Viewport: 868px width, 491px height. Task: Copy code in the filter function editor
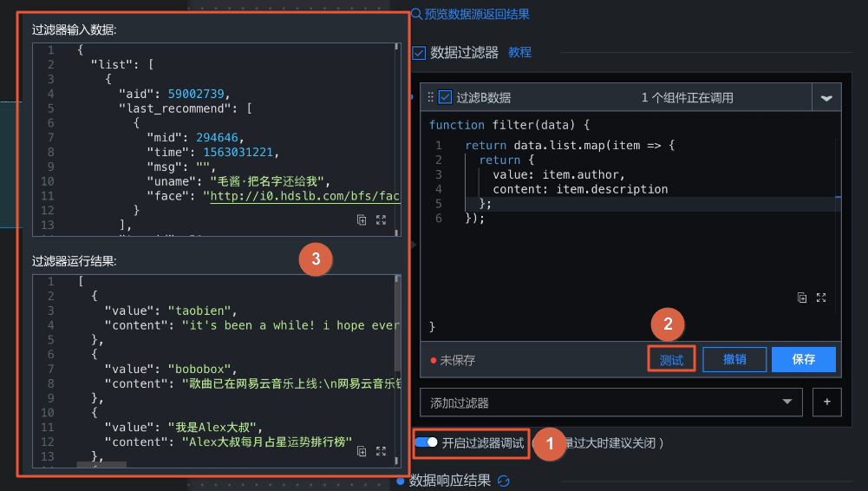pos(801,298)
